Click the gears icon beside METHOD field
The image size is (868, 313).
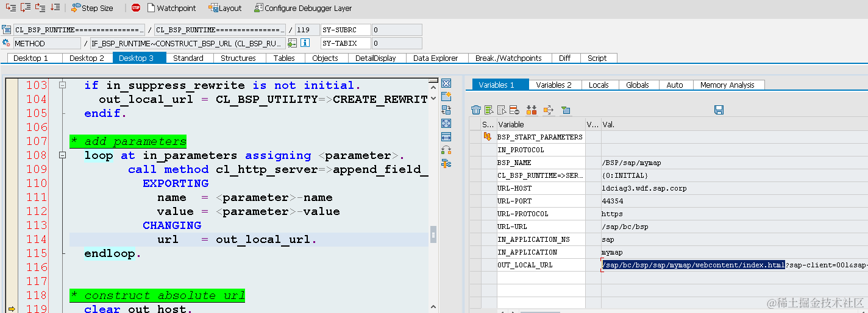(x=7, y=43)
